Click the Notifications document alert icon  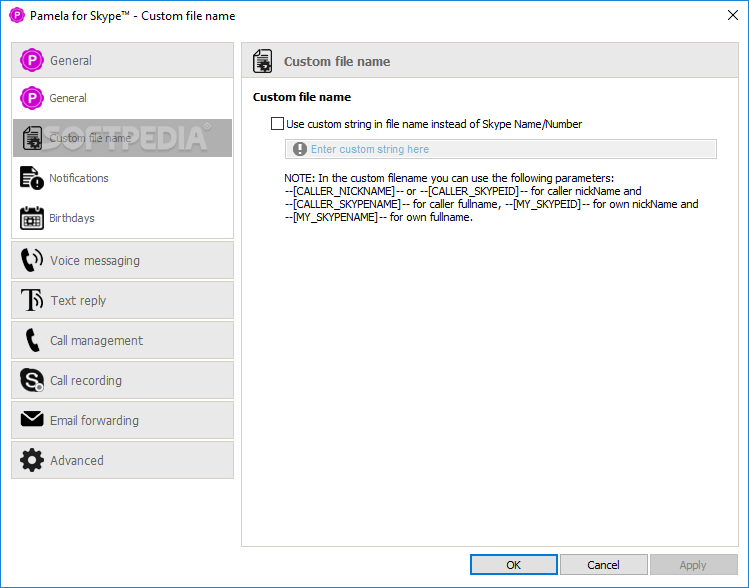click(x=32, y=178)
